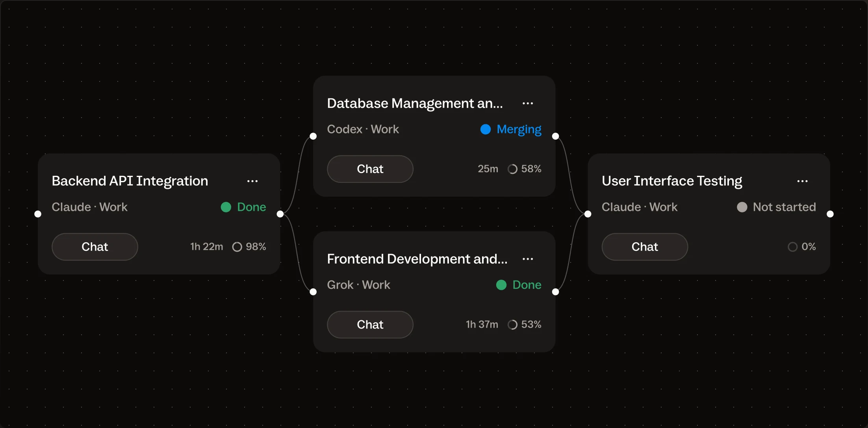Click green Done status dot on Backend card
The image size is (868, 428).
tap(226, 207)
